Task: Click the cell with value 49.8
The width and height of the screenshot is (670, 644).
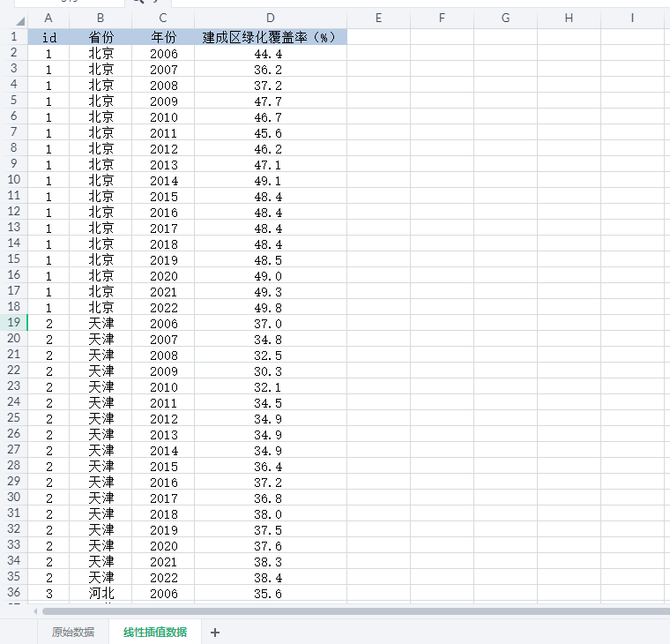Action: tap(271, 308)
